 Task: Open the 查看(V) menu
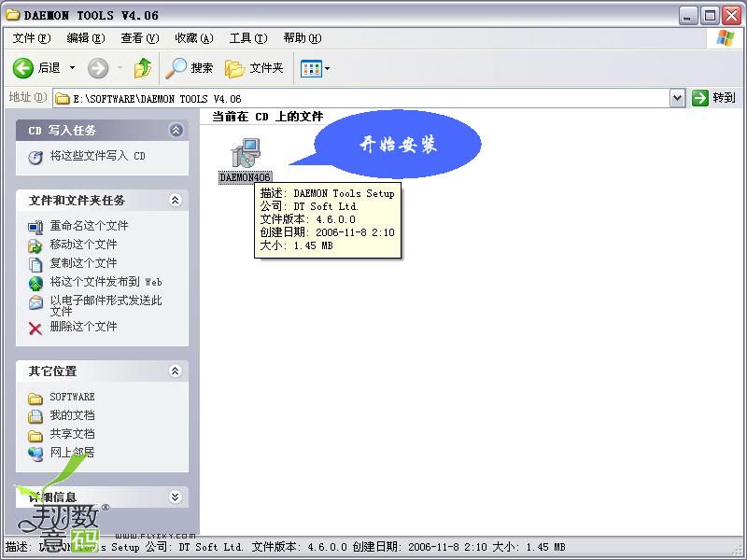click(x=140, y=38)
